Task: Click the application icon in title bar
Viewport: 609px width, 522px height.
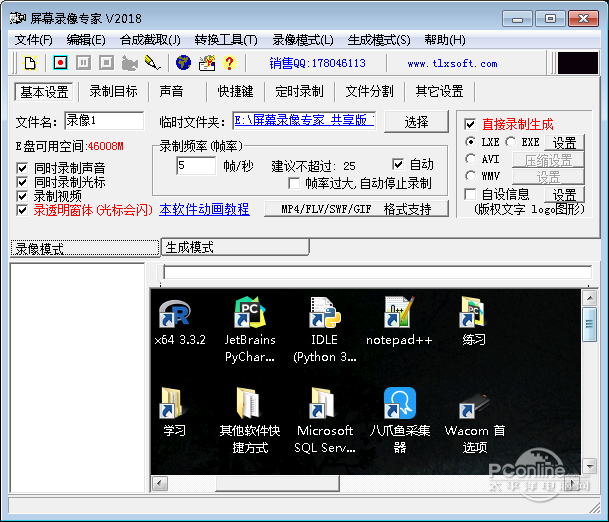Action: [x=17, y=18]
